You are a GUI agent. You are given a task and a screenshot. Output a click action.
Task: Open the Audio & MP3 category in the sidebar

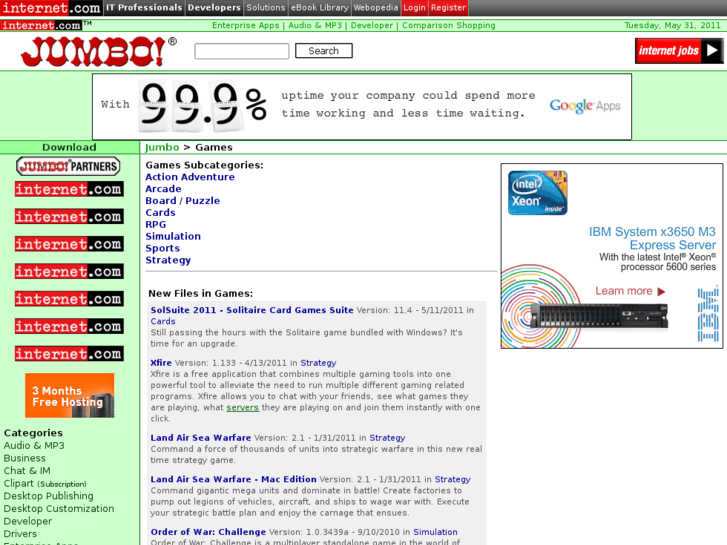(x=34, y=446)
